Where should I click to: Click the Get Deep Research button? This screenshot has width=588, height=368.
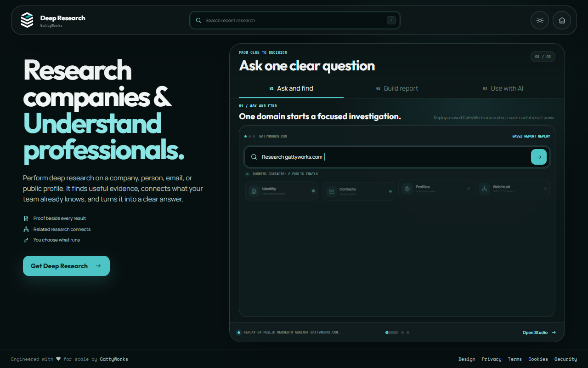[x=66, y=266]
